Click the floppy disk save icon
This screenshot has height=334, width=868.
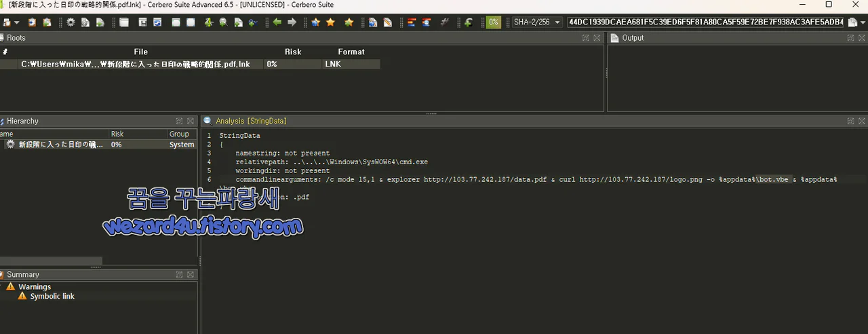pos(143,22)
